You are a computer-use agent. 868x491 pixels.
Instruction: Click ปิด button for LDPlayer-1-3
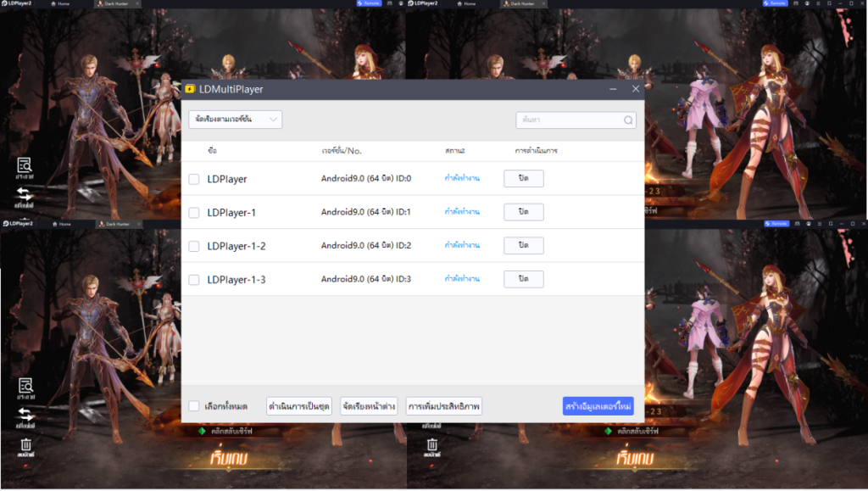point(524,279)
